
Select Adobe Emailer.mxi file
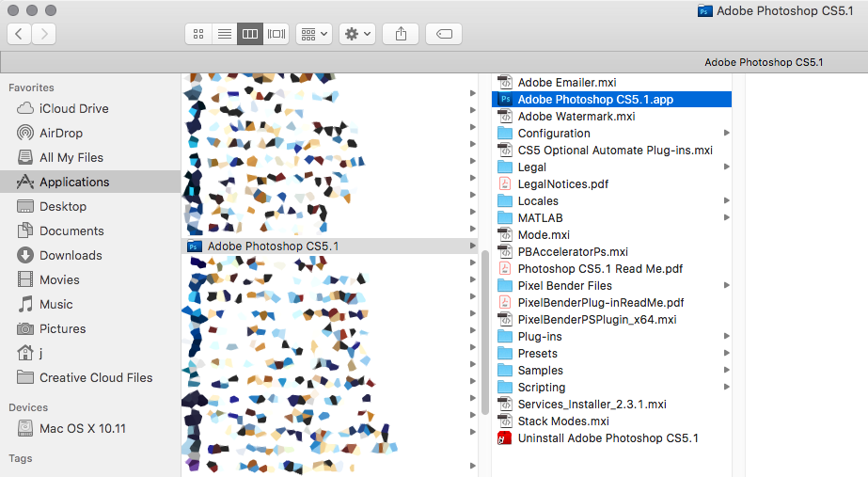coord(611,83)
